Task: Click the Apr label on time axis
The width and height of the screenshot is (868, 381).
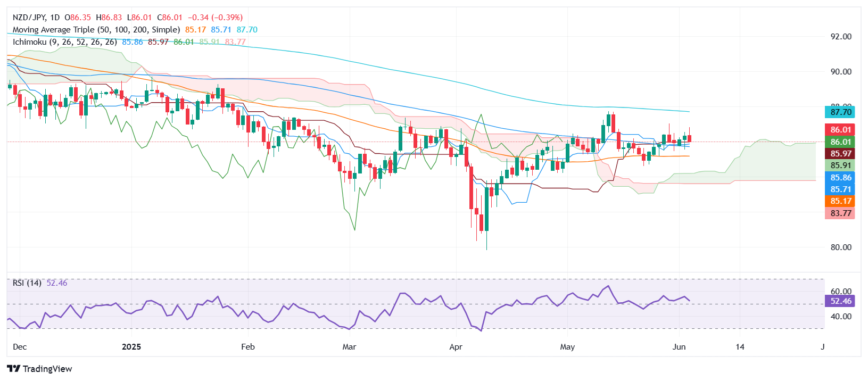Action: pyautogui.click(x=456, y=347)
